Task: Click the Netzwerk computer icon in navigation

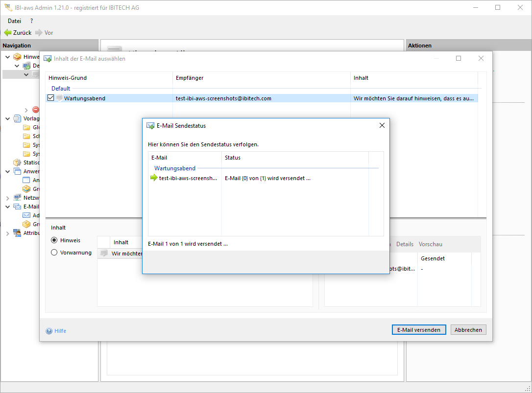Action: click(x=18, y=198)
